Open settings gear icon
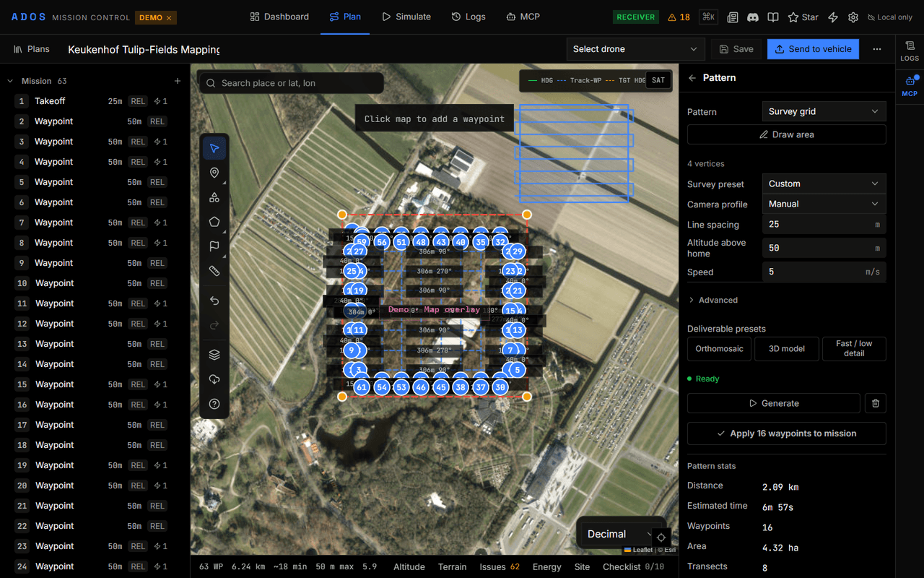 [x=853, y=17]
